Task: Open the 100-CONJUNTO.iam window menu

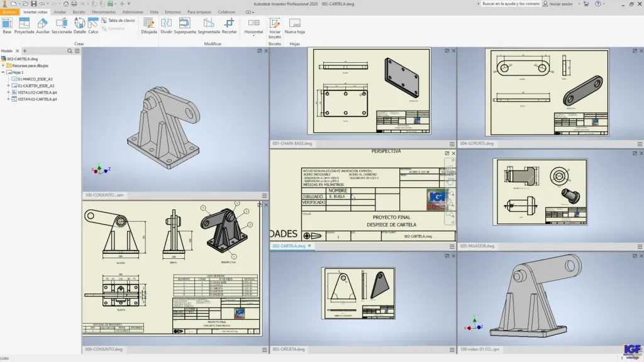Action: (265, 195)
